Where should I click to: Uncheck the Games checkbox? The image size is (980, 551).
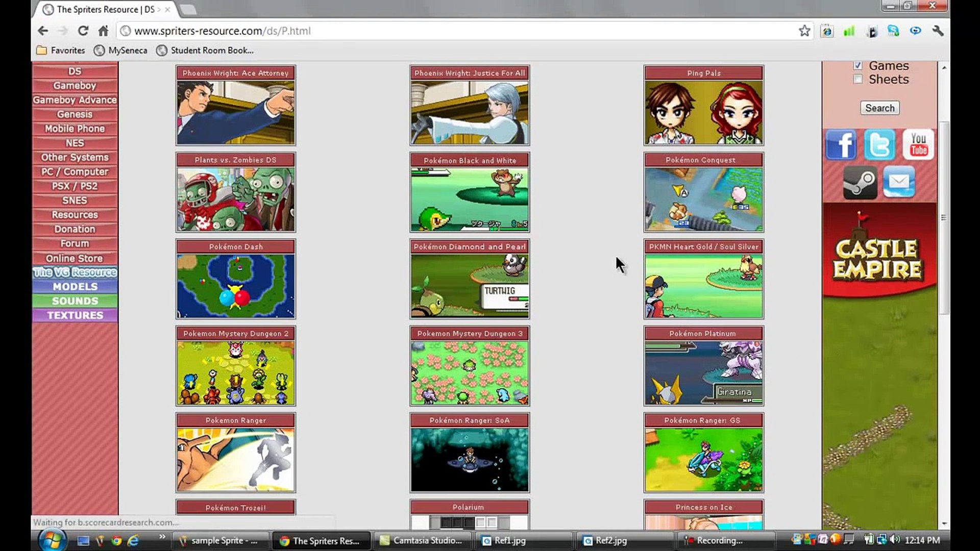pos(858,65)
